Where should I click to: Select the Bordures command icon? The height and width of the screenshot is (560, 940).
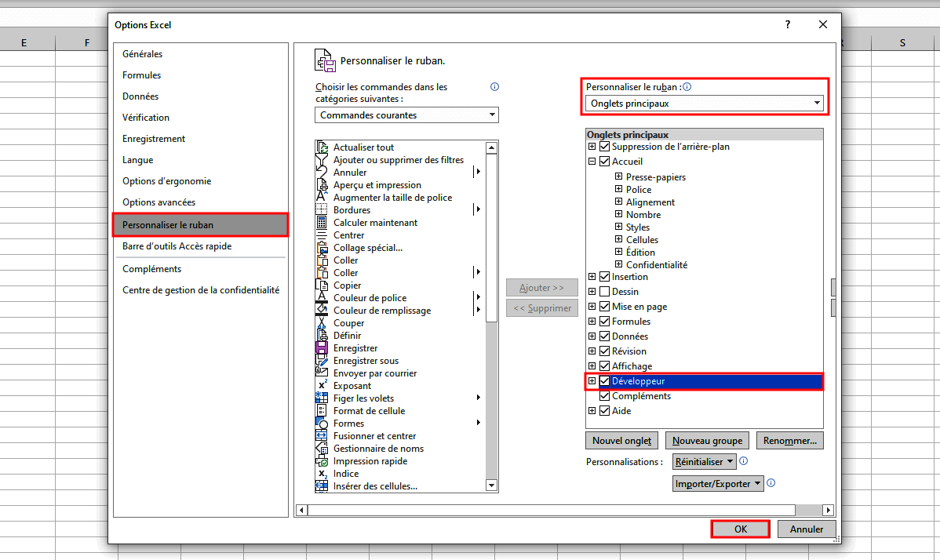[321, 210]
